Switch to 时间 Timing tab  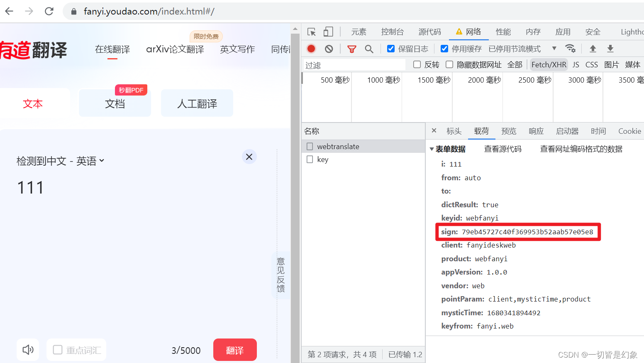pos(598,131)
